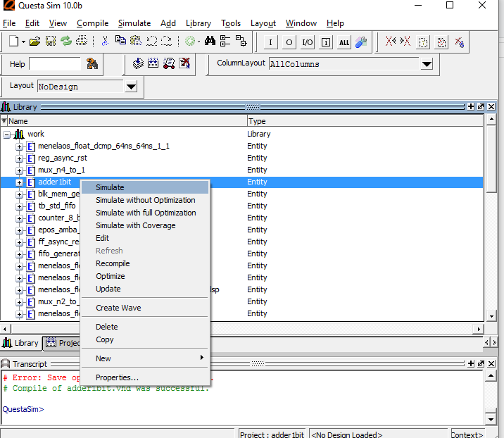Click the second red X coverage toolbar icon
The image size is (504, 438).
(405, 41)
